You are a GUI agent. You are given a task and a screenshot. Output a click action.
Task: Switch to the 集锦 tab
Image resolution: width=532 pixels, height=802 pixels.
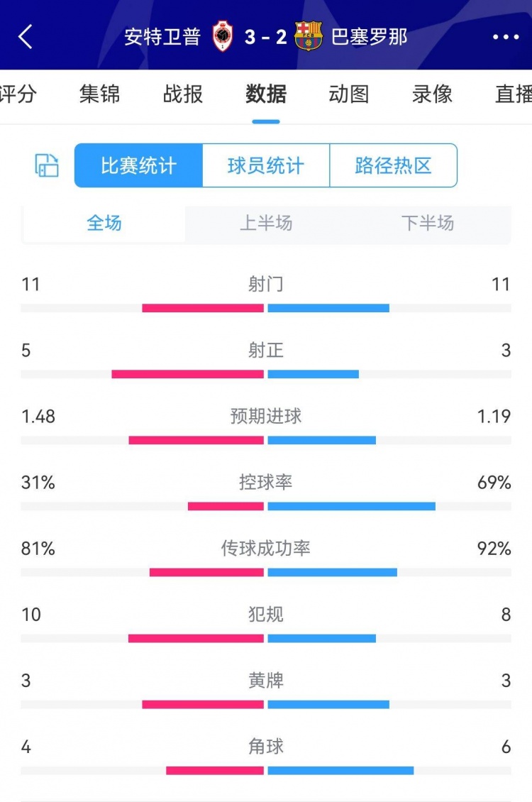point(100,94)
